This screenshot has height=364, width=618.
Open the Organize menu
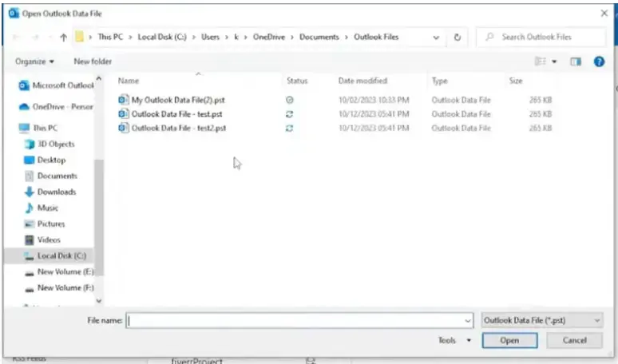coord(34,61)
